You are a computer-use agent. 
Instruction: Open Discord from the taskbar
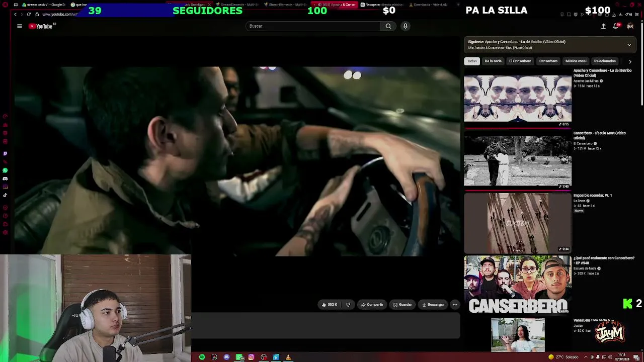click(x=226, y=357)
